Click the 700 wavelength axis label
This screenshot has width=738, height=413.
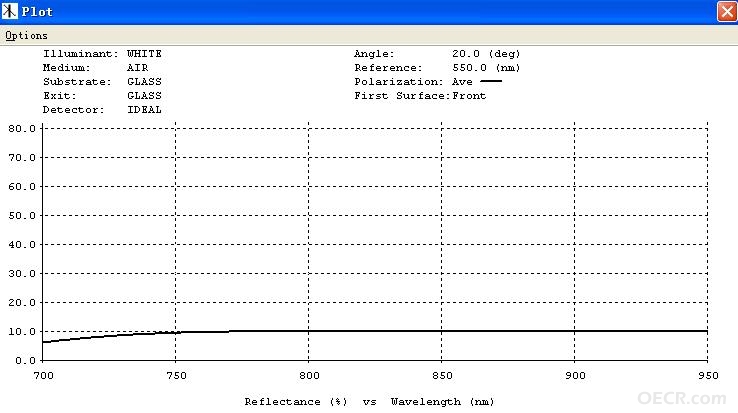pos(43,376)
